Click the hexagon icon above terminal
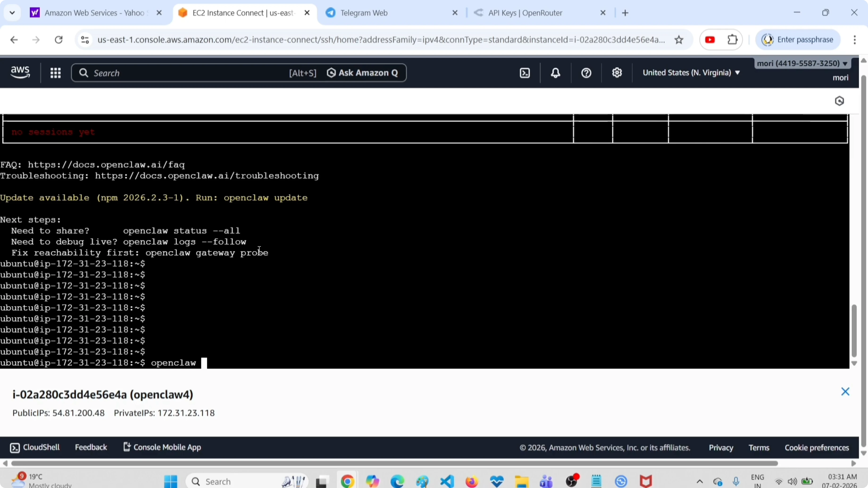The image size is (868, 488). [x=839, y=101]
